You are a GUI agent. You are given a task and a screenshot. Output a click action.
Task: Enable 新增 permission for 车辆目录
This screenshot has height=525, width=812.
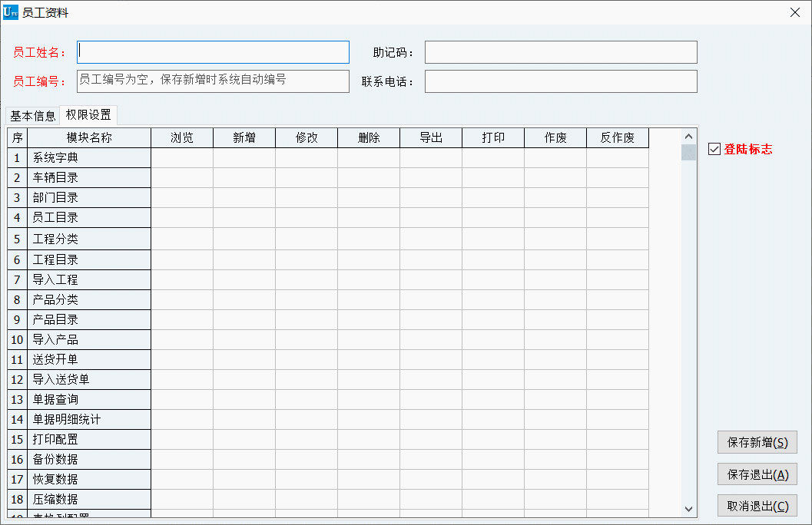click(244, 178)
